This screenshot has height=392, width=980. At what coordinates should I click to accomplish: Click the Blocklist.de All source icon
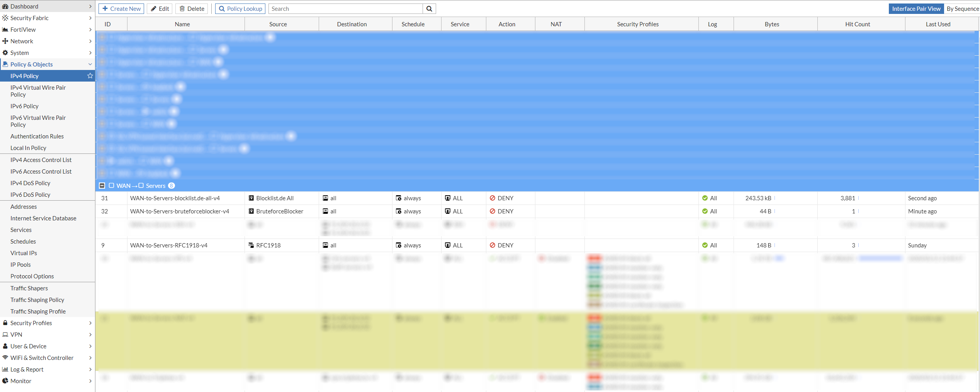(251, 198)
